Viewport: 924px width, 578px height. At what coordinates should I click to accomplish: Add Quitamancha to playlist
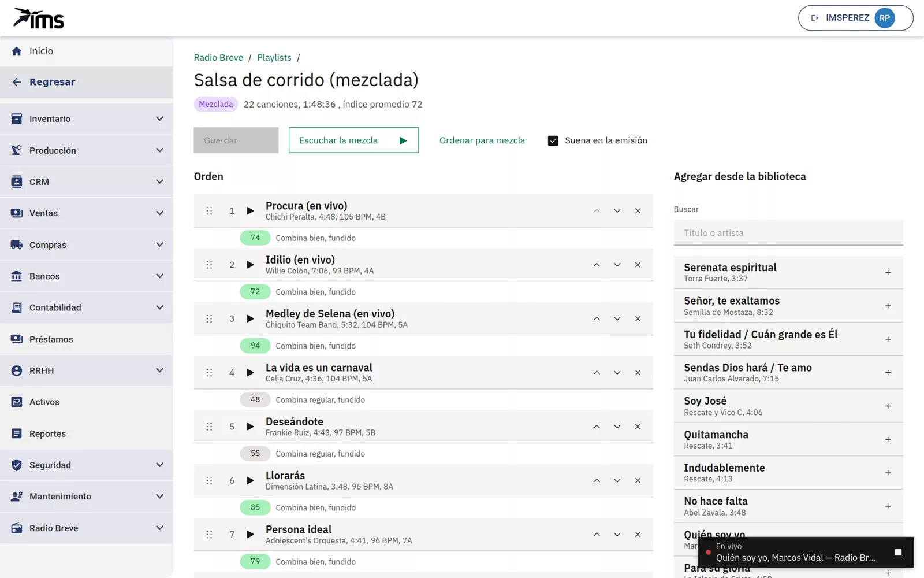click(x=888, y=439)
